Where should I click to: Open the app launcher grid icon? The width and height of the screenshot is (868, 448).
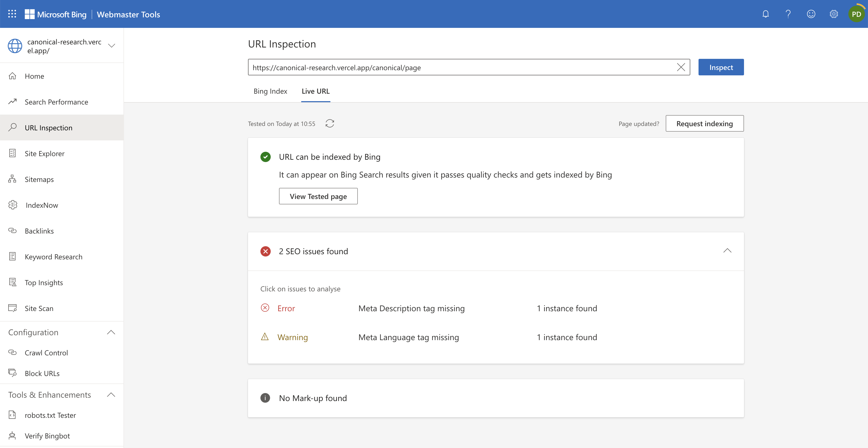12,14
